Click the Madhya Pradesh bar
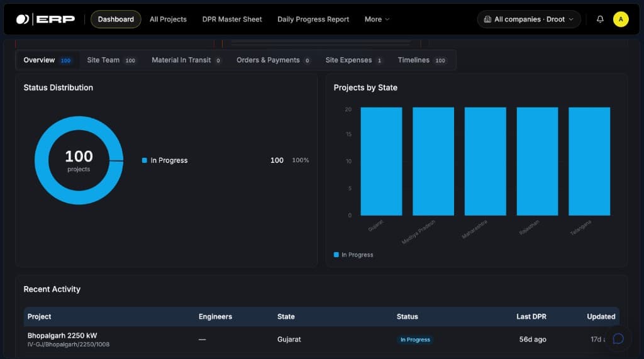 point(433,161)
